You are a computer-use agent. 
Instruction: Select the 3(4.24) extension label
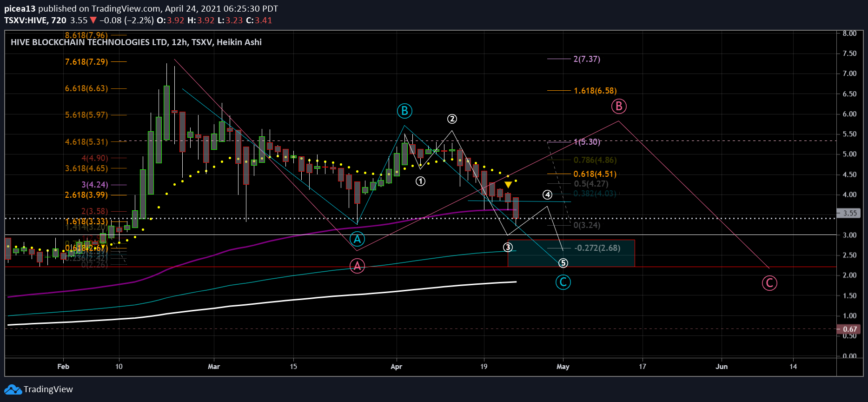tap(95, 185)
